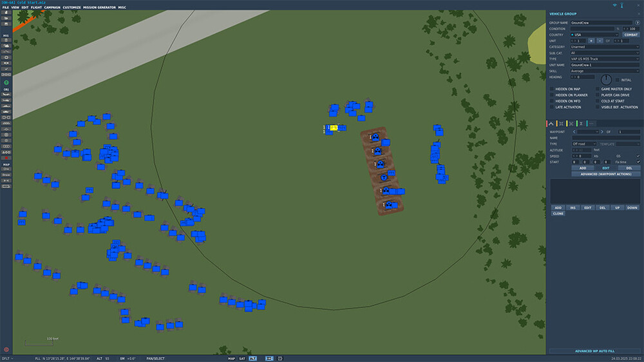
Task: Toggle the Cold at Start checkbox
Action: [598, 101]
